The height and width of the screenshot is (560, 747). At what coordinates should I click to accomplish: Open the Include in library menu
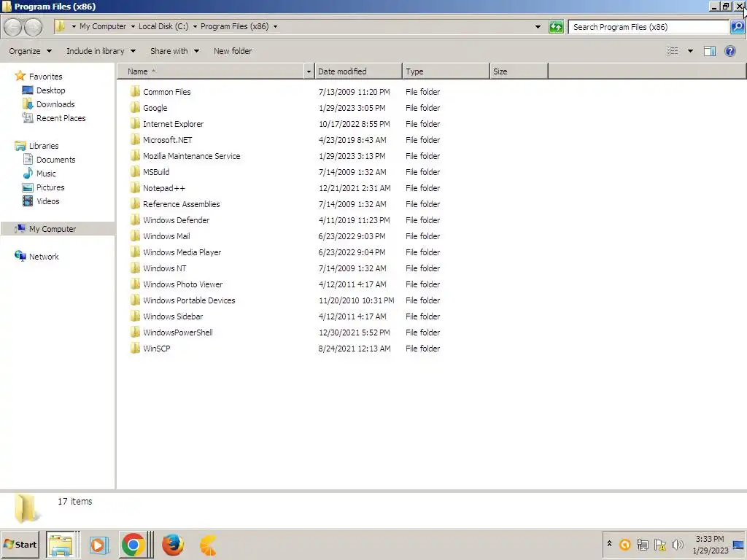(x=101, y=51)
